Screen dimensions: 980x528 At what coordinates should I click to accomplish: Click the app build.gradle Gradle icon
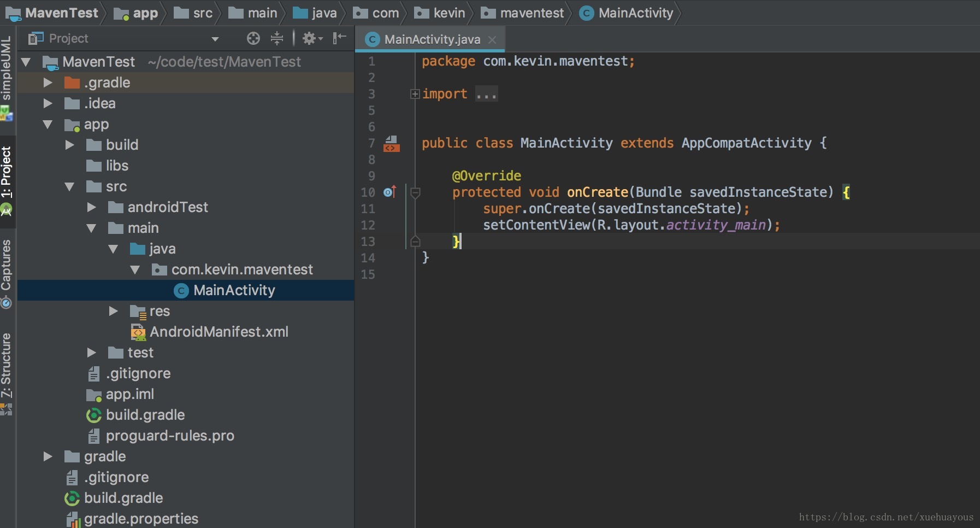pos(94,415)
